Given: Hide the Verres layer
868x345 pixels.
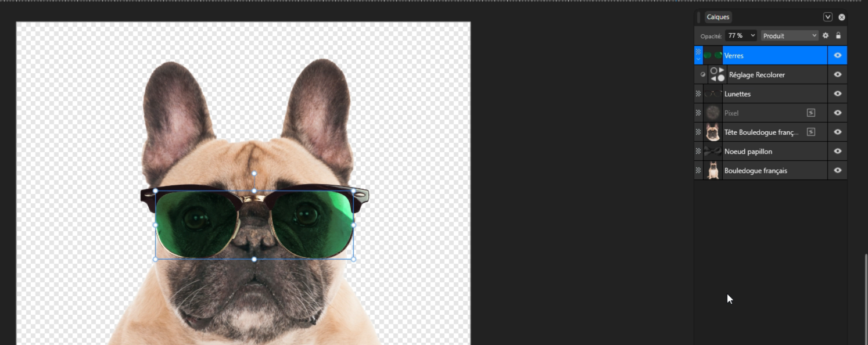Looking at the screenshot, I should 837,55.
